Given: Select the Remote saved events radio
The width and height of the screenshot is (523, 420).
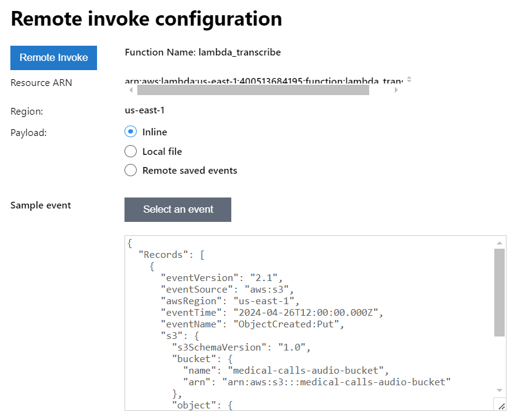Looking at the screenshot, I should (x=130, y=171).
